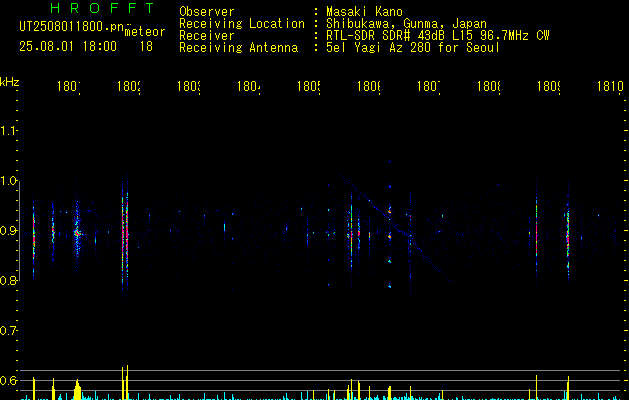This screenshot has height=400, width=629.
Task: Click the tallest yellow level bar near 1802
Action: (127, 382)
